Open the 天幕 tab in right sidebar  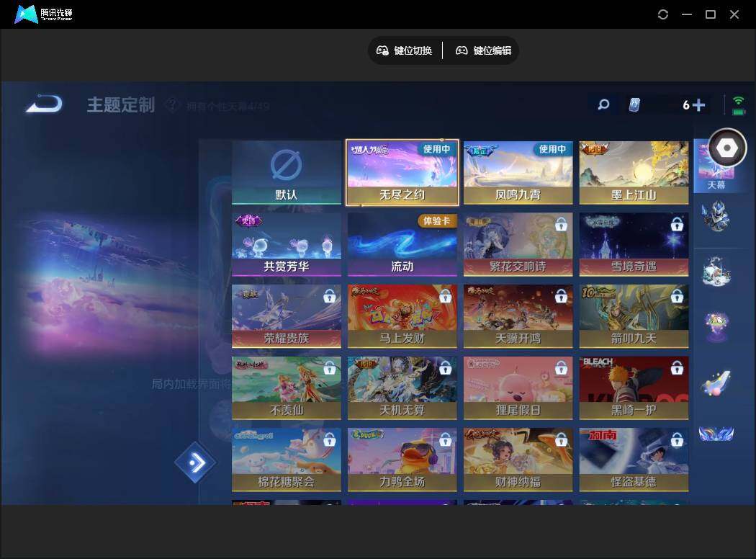(x=716, y=167)
